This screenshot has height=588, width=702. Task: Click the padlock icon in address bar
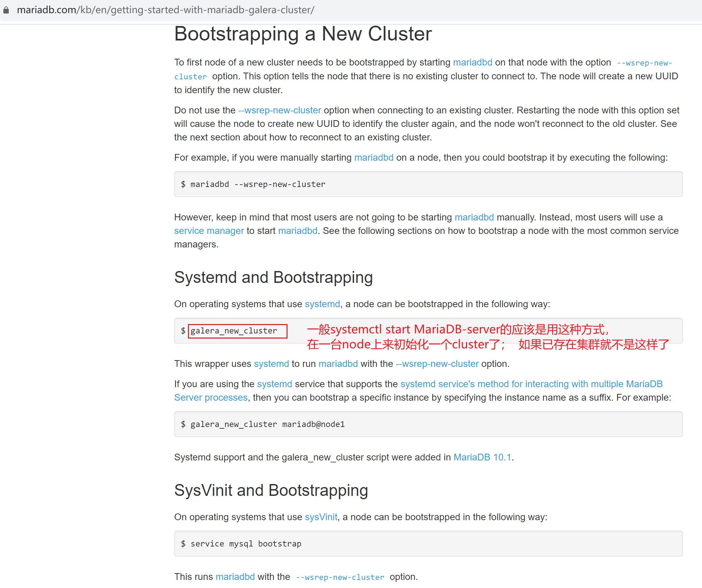pyautogui.click(x=6, y=10)
